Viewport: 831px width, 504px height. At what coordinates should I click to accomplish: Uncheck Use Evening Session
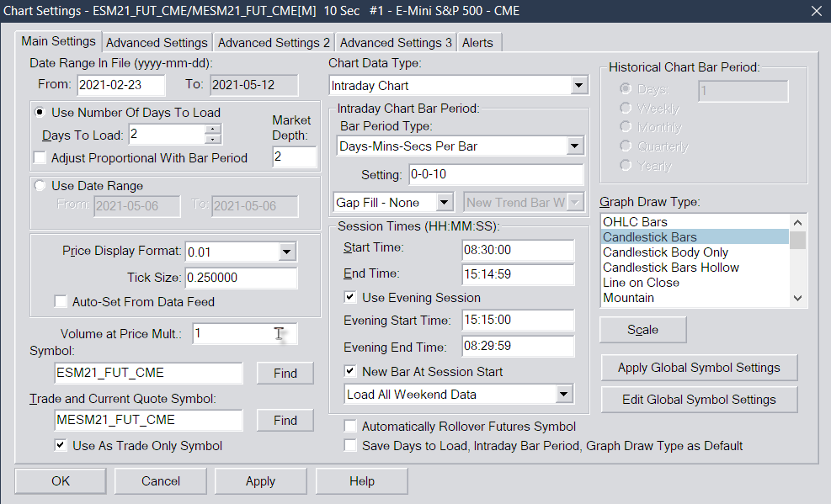coord(350,297)
